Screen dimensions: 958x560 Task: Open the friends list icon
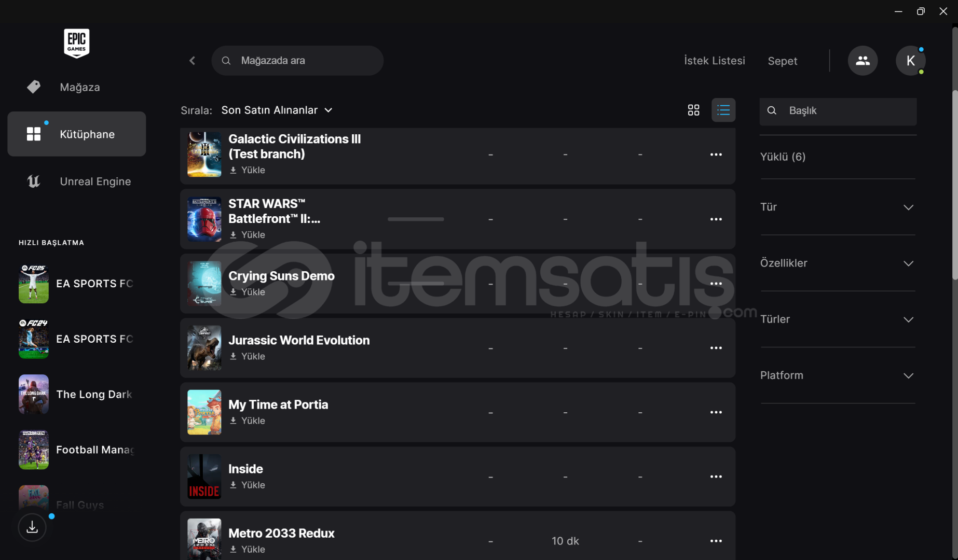[x=863, y=61]
